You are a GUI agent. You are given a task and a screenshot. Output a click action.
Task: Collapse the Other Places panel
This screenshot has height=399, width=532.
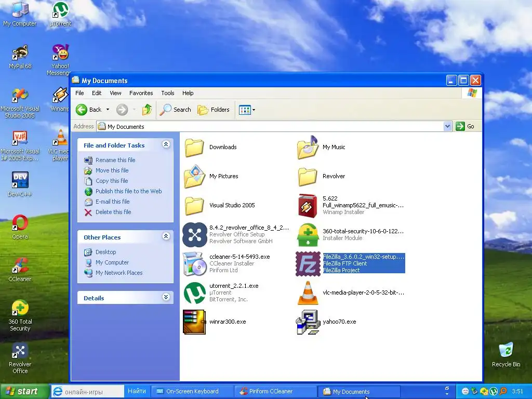[166, 236]
